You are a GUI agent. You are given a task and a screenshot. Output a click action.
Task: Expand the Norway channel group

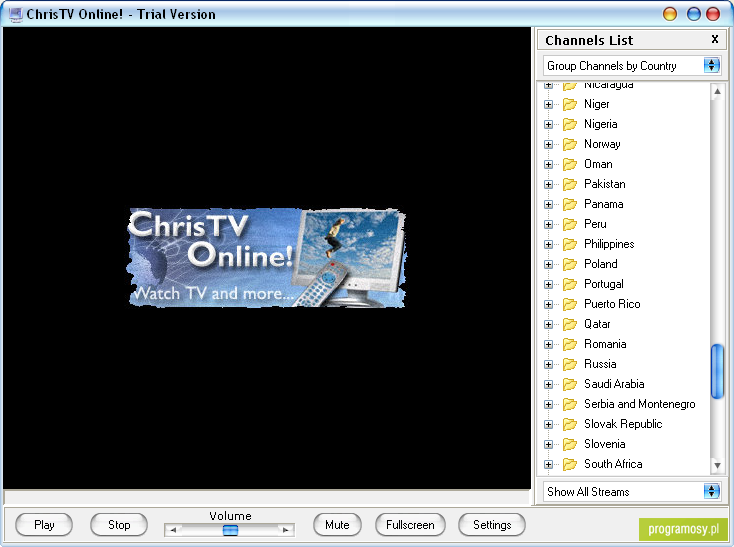tap(549, 145)
